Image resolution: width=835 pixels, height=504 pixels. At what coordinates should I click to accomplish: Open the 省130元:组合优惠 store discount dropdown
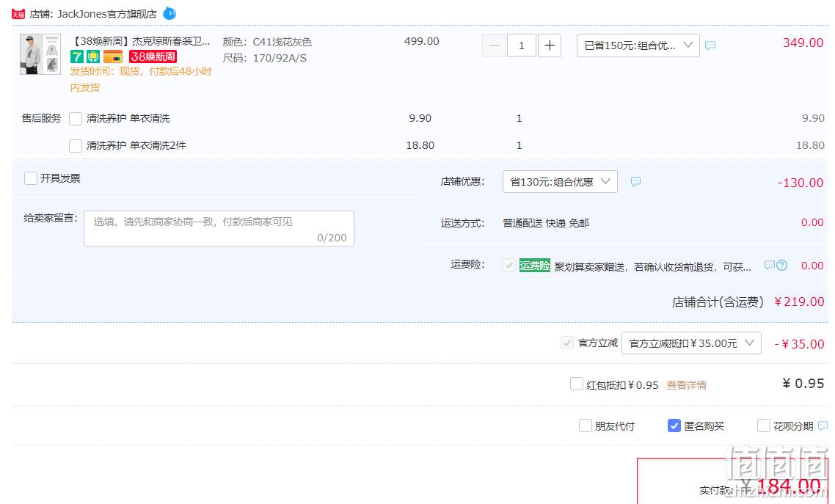point(561,181)
